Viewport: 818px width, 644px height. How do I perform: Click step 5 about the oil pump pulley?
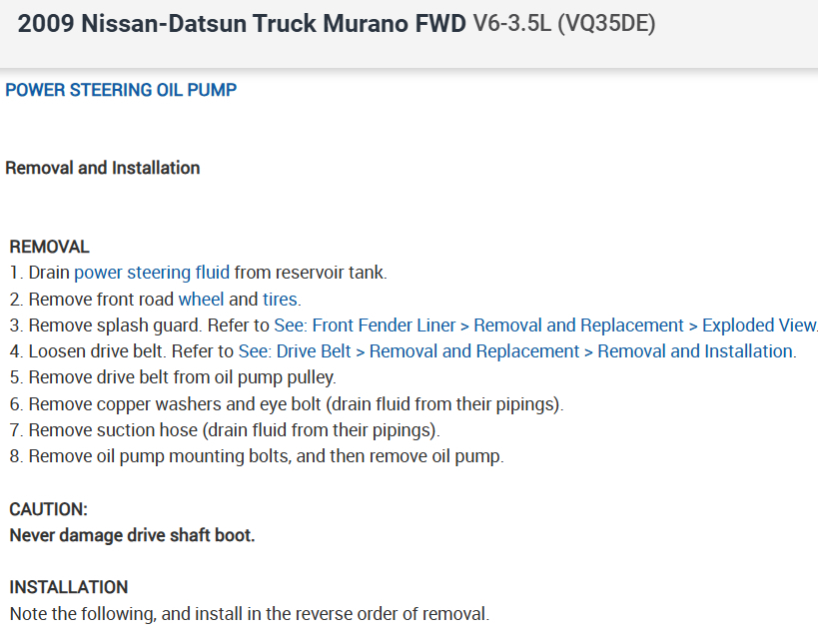coord(182,377)
